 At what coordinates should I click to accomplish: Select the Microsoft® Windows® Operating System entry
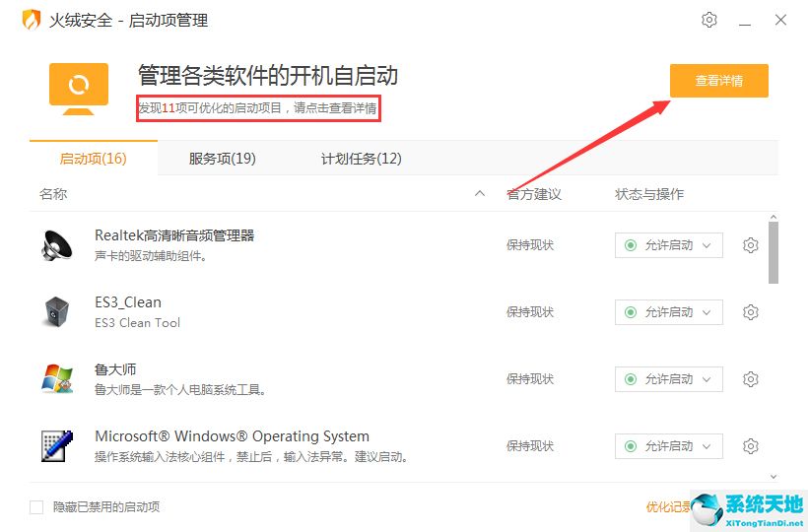coord(232,436)
